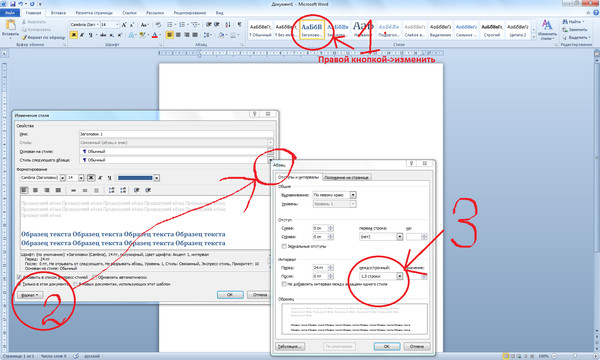
Task: Toggle Italic in the ribbon Font group
Action: tap(82, 35)
